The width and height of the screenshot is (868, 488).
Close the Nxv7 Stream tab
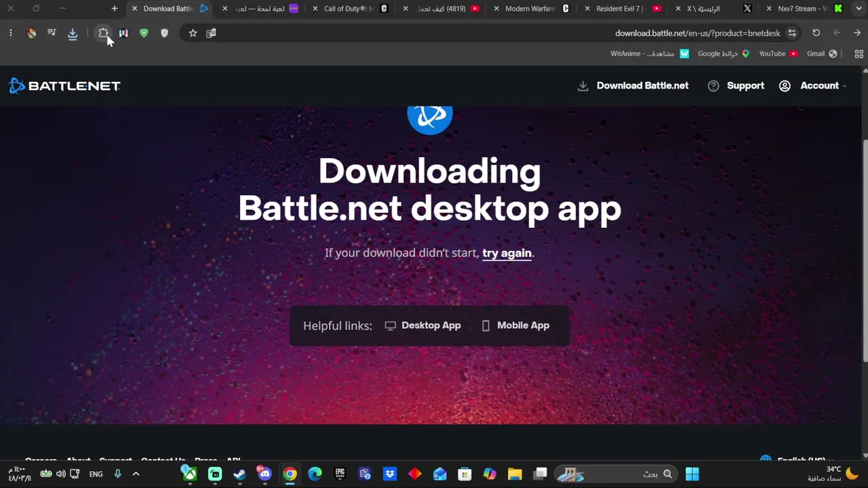pos(769,9)
